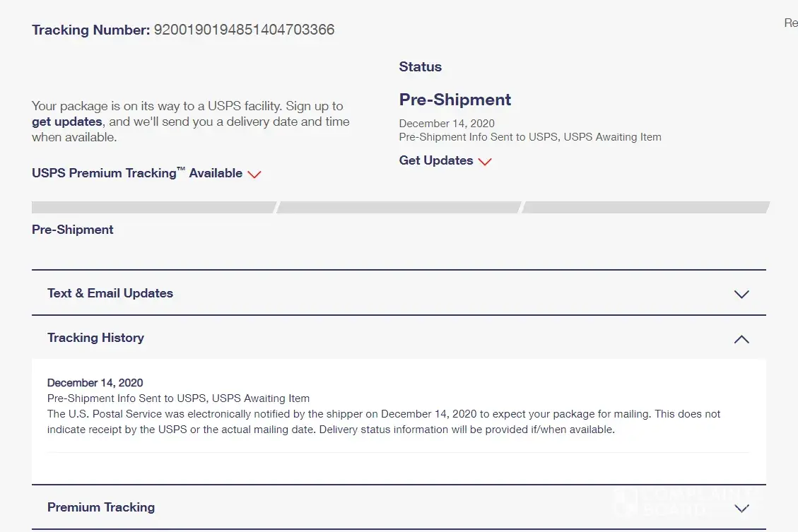Screen dimensions: 798x532
Task: Open the Premium Tracking section heading
Action: (x=100, y=507)
